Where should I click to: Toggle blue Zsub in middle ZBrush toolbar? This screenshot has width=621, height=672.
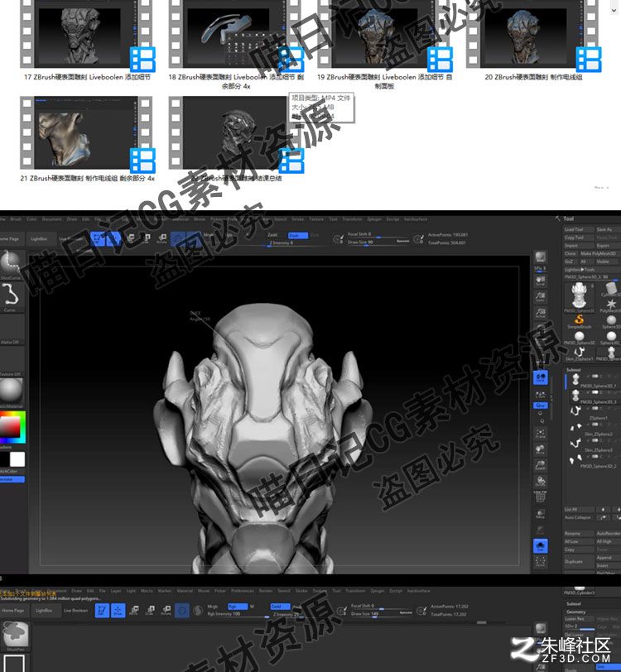click(297, 235)
